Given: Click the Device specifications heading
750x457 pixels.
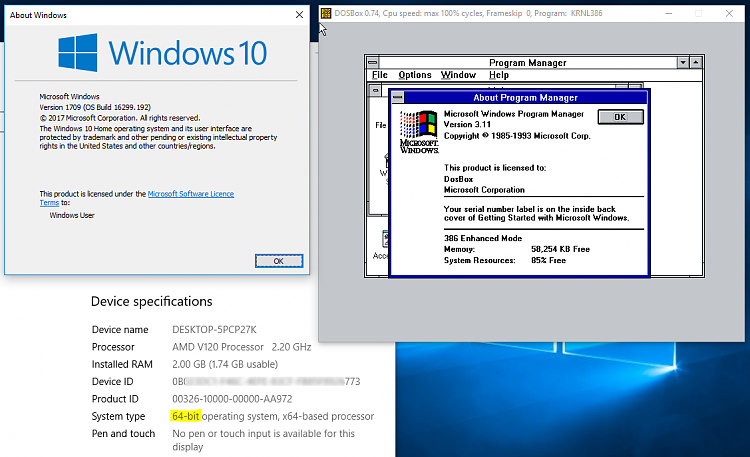Looking at the screenshot, I should coord(152,301).
